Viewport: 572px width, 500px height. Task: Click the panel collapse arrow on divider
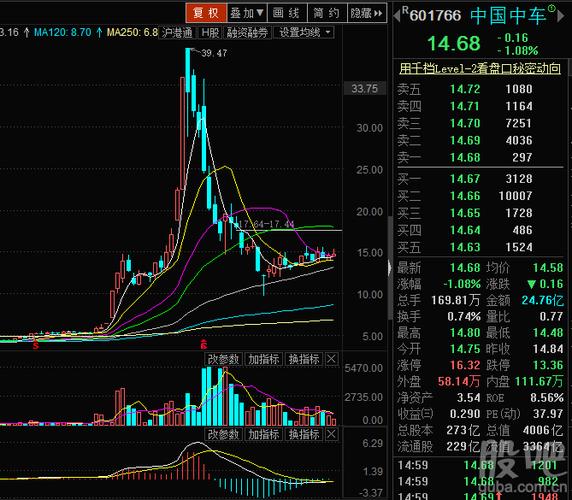pos(390,268)
